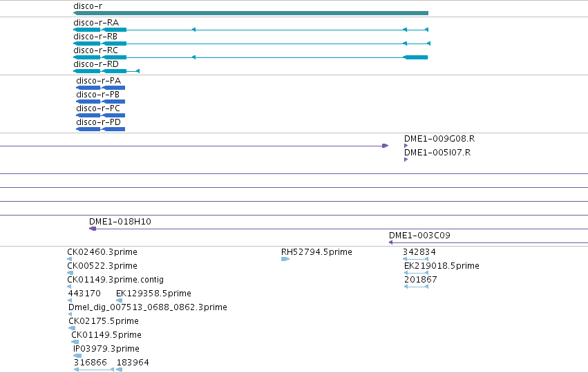Click the 201867 feature span glyph
This screenshot has height=373, width=588.
click(x=416, y=287)
